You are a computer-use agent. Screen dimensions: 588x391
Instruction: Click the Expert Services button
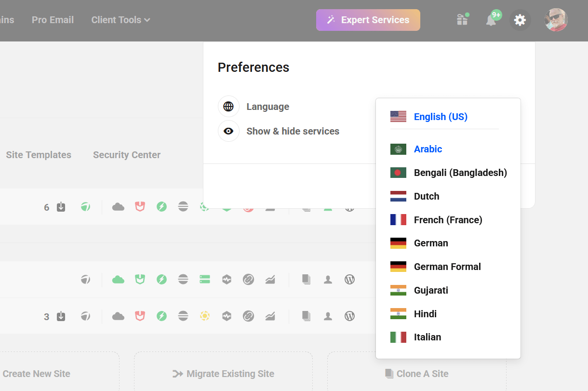tap(368, 20)
